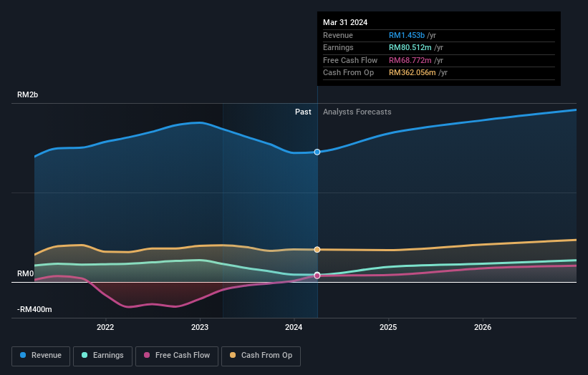Click the 2023 x-axis label
The height and width of the screenshot is (375, 588).
tap(200, 328)
